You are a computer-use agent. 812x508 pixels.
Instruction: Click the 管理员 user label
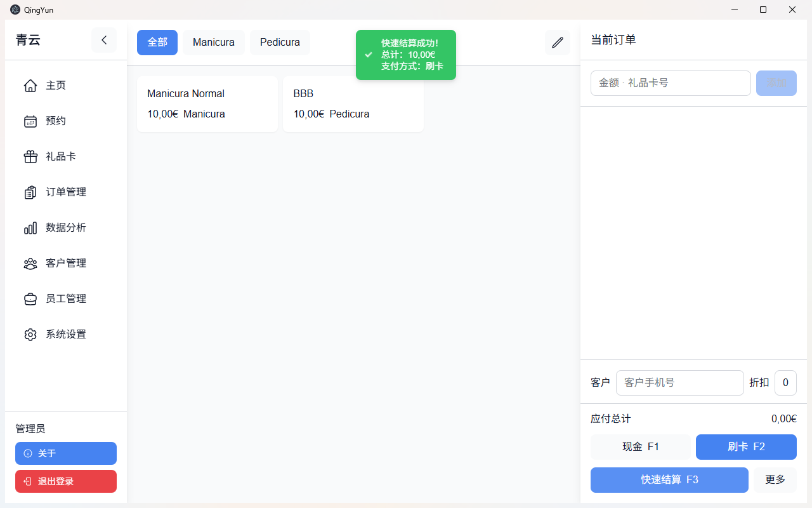[x=30, y=429]
